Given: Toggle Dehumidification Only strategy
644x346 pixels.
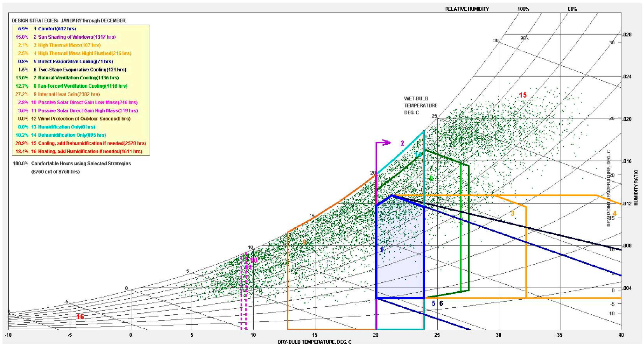Looking at the screenshot, I should pyautogui.click(x=72, y=135).
